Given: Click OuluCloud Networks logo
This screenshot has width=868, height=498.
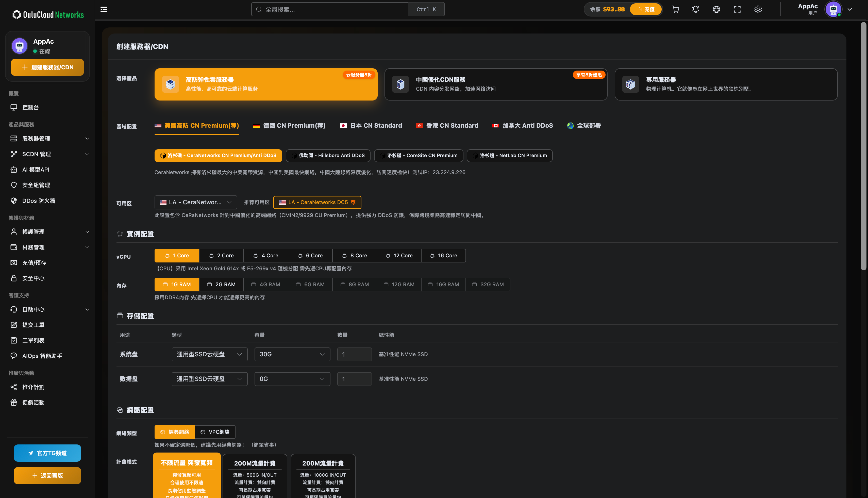Looking at the screenshot, I should 48,14.
